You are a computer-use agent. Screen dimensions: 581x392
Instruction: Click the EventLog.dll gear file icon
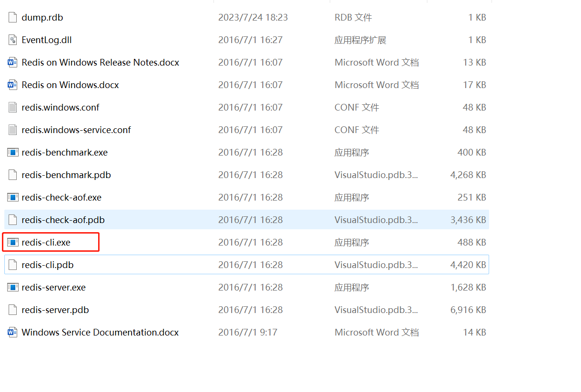point(13,40)
